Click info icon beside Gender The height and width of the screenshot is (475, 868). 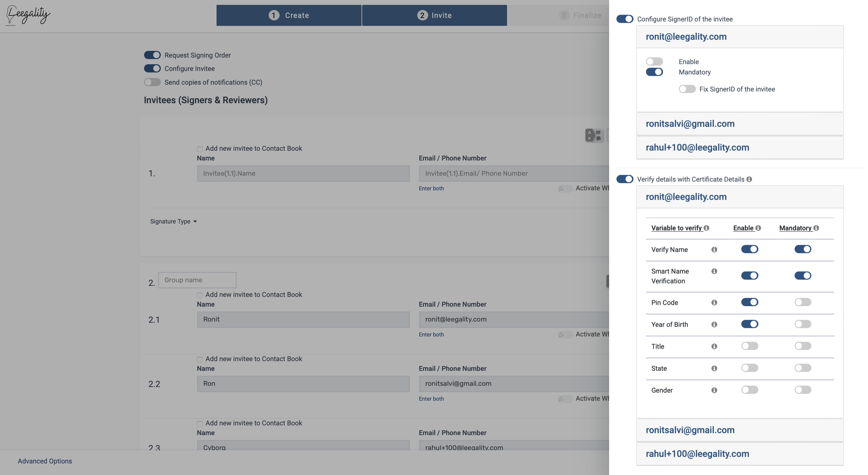click(x=714, y=390)
